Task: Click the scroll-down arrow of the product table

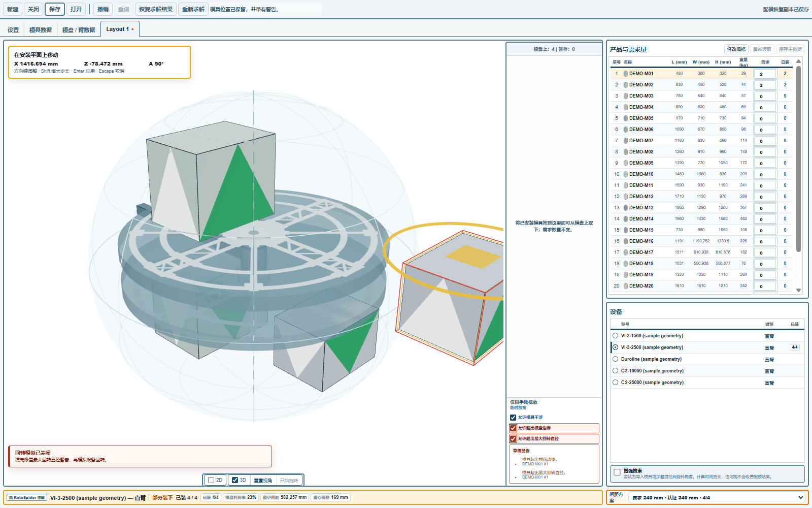Action: tap(798, 291)
